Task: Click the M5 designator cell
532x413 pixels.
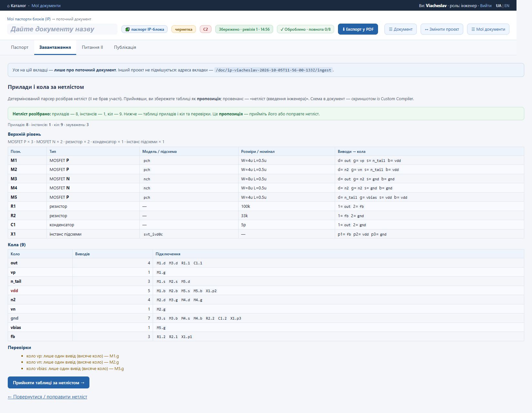Action: click(27, 197)
